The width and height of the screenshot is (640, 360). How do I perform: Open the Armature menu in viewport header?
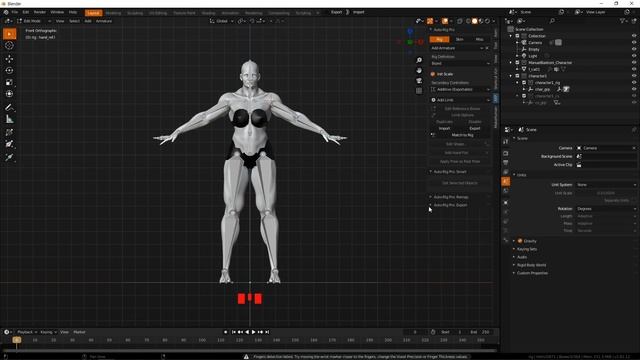pyautogui.click(x=104, y=21)
